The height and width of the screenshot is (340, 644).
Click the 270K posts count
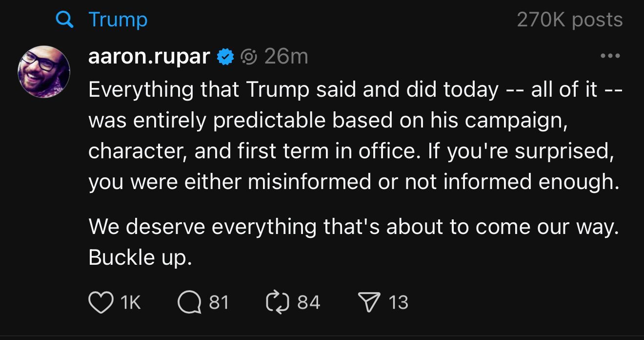tap(569, 20)
